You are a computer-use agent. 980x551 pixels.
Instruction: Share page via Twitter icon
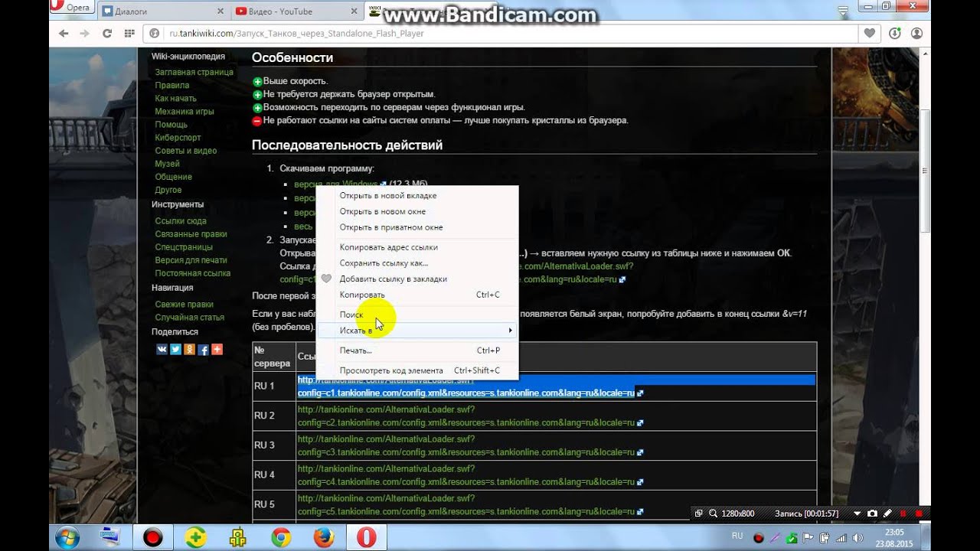pos(175,349)
